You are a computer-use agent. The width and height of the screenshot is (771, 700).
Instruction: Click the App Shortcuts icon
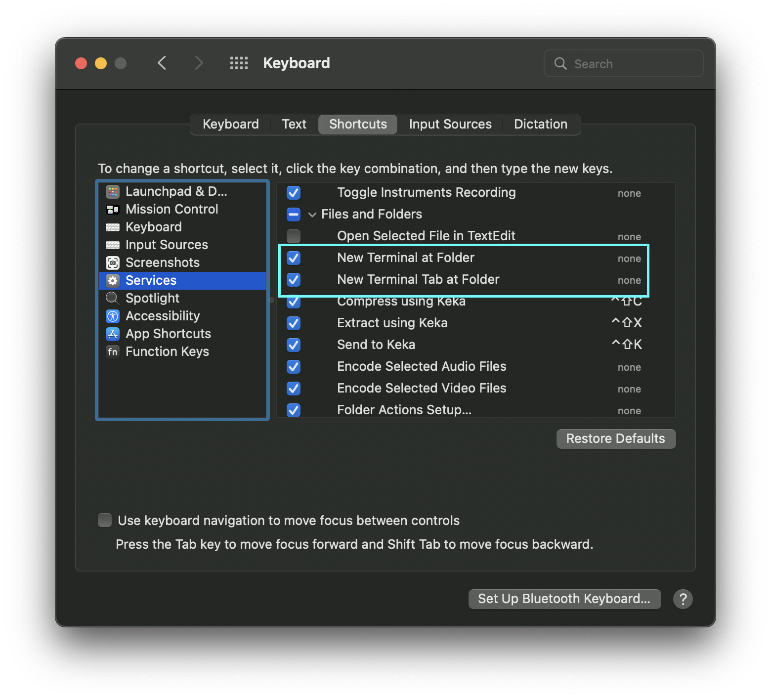tap(113, 334)
